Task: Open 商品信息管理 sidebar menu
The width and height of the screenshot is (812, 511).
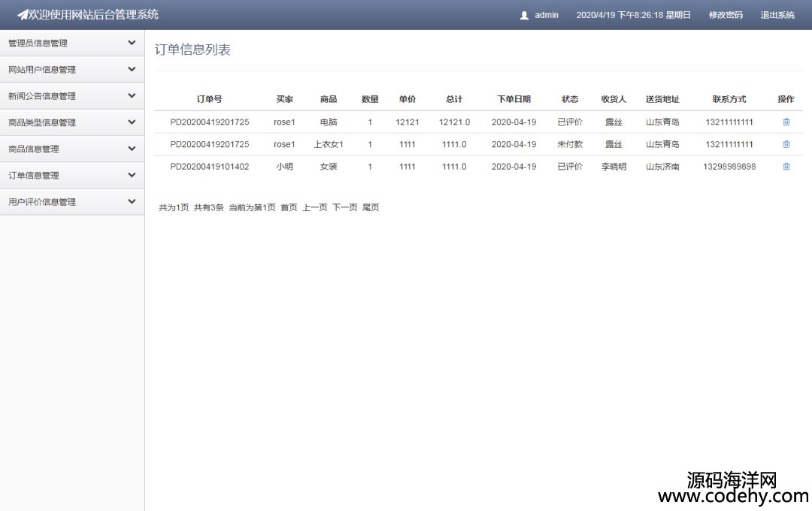Action: point(72,149)
